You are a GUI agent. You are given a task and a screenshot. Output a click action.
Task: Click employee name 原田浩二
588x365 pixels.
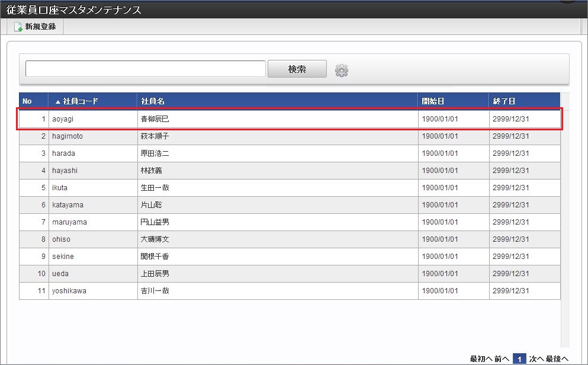pos(155,153)
